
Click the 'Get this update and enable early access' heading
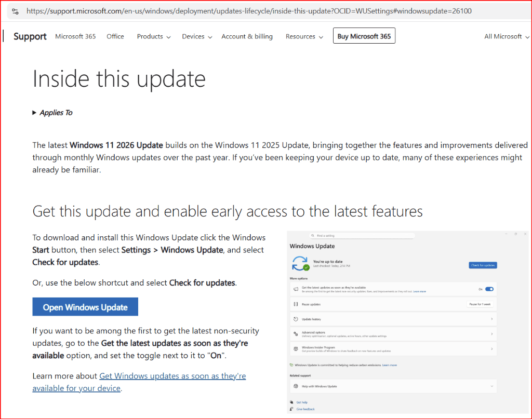point(228,211)
